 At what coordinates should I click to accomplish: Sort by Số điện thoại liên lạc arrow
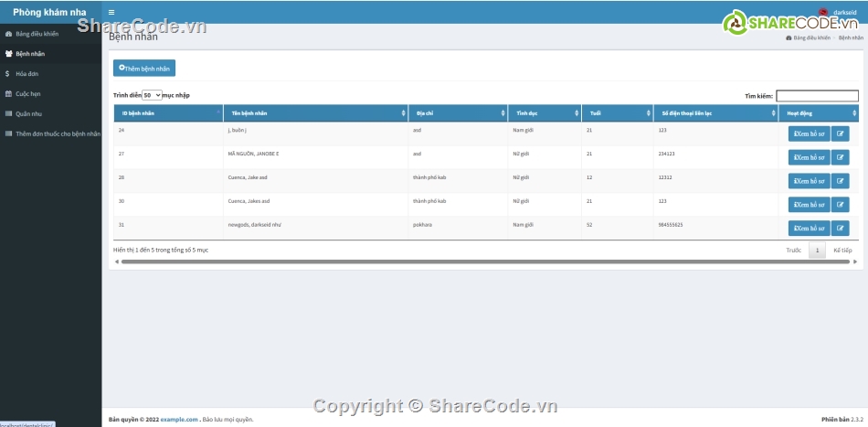pyautogui.click(x=773, y=113)
